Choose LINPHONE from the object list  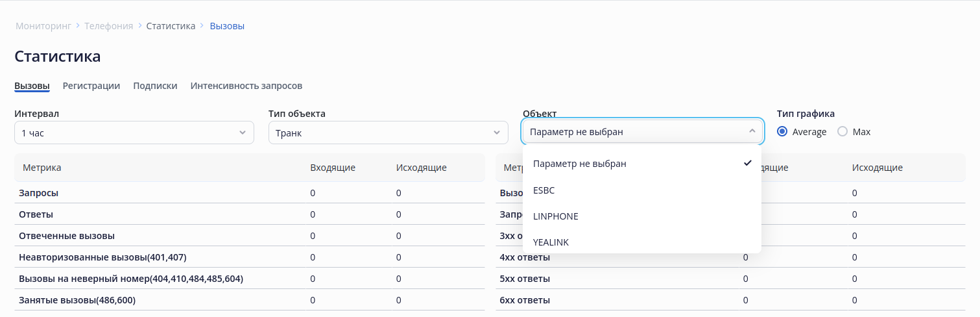[x=556, y=216]
